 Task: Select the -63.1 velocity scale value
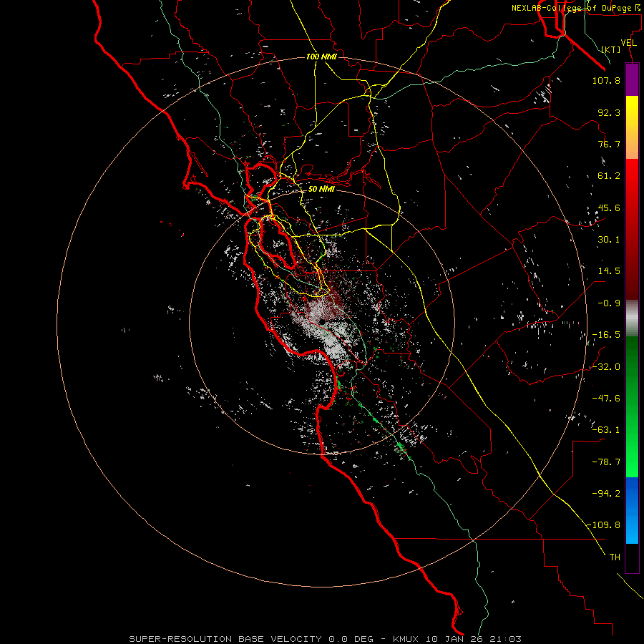point(606,430)
